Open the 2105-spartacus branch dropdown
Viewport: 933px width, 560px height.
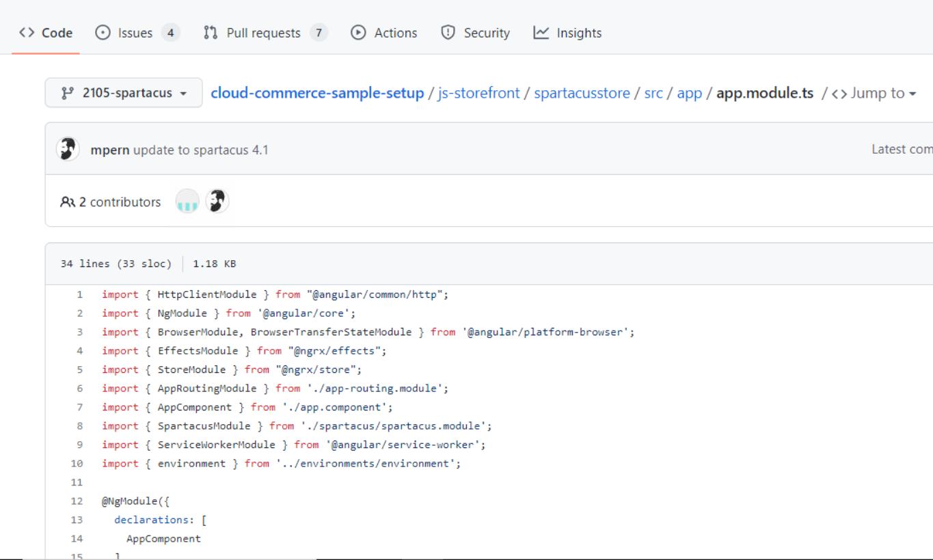click(x=123, y=93)
